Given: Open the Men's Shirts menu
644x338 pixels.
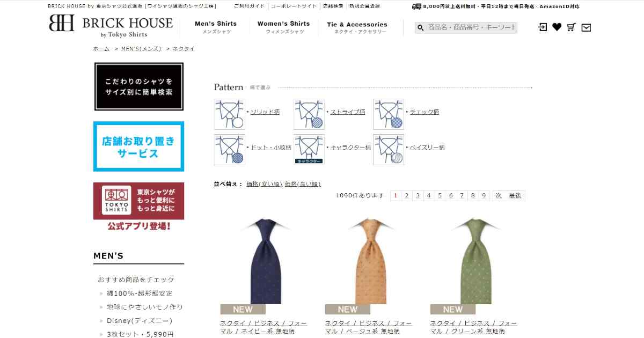Looking at the screenshot, I should (x=216, y=27).
